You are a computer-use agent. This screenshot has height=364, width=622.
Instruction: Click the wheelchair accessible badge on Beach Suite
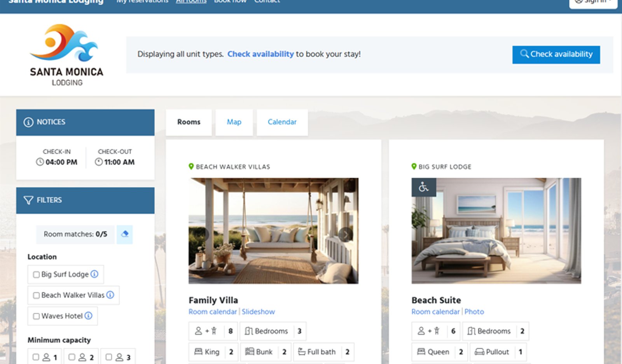point(424,187)
